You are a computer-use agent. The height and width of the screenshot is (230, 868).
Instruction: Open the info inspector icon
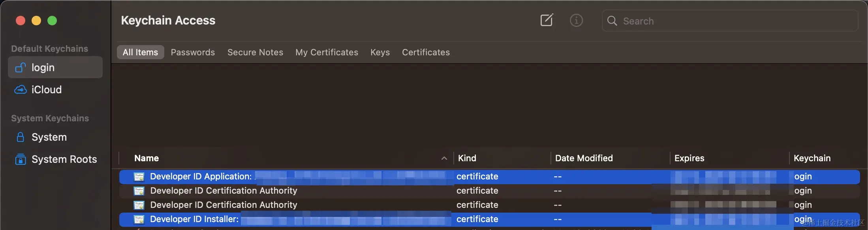[x=576, y=20]
